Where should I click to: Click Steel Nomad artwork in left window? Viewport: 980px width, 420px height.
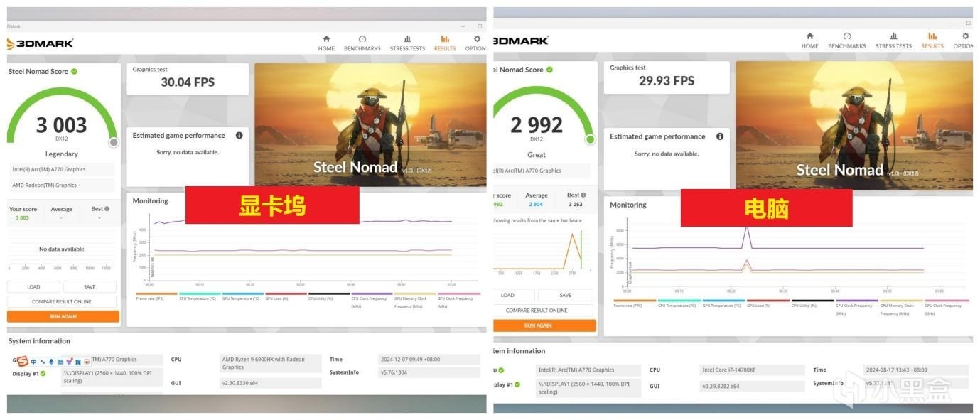click(x=370, y=125)
